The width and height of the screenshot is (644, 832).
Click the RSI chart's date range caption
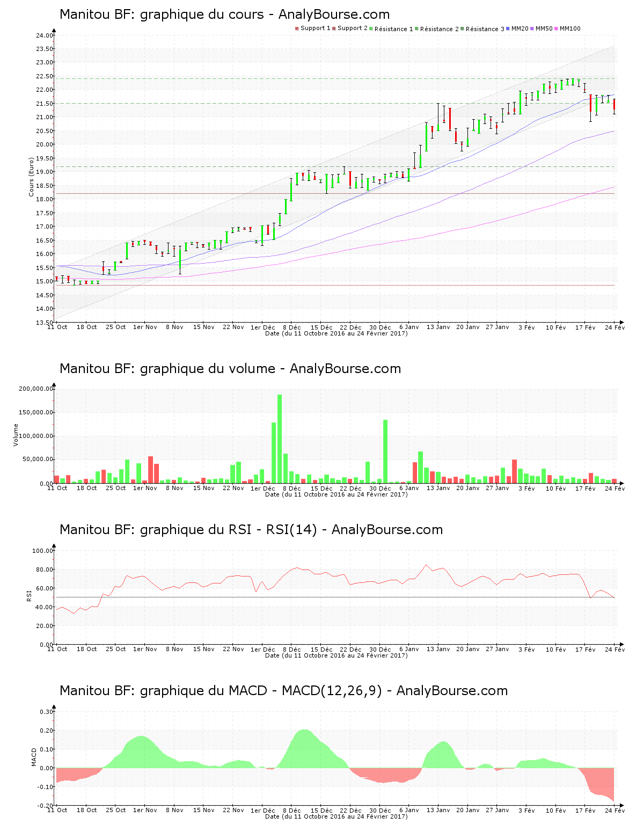336,655
